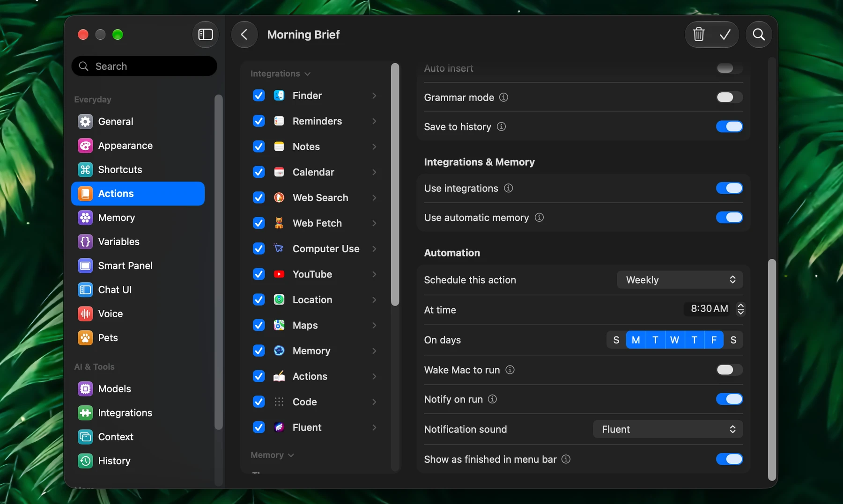Expand YouTube row chevron
The image size is (843, 504).
pyautogui.click(x=374, y=274)
